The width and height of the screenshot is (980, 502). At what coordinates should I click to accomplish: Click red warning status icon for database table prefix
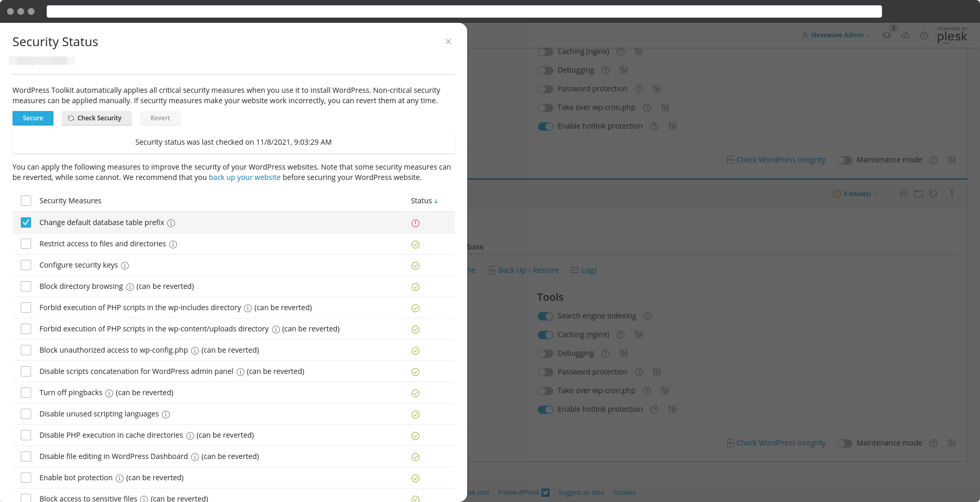(x=415, y=223)
